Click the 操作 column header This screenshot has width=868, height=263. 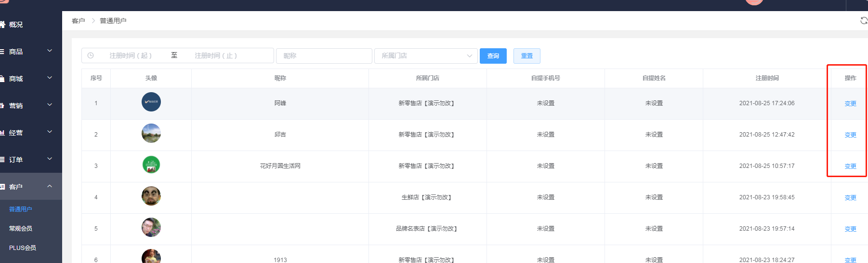[x=851, y=78]
